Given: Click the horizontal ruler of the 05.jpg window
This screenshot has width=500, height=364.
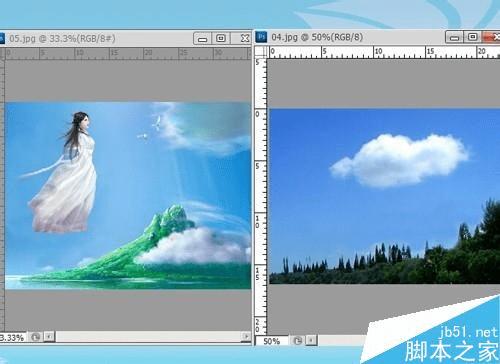Looking at the screenshot, I should [128, 54].
